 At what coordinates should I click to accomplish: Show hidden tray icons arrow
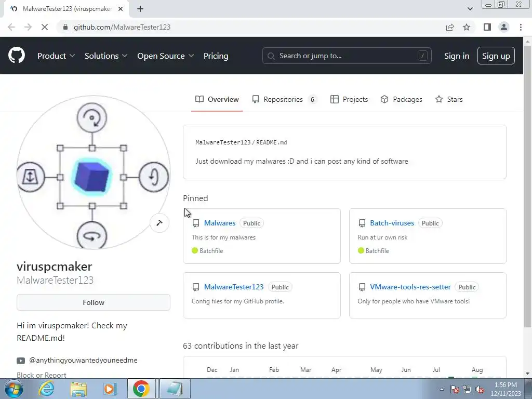pyautogui.click(x=442, y=389)
